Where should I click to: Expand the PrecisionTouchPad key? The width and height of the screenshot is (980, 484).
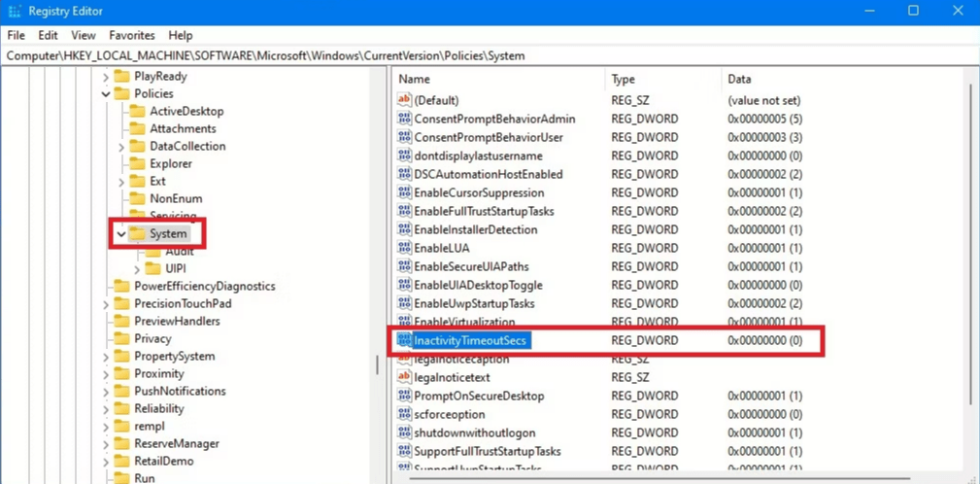[106, 304]
